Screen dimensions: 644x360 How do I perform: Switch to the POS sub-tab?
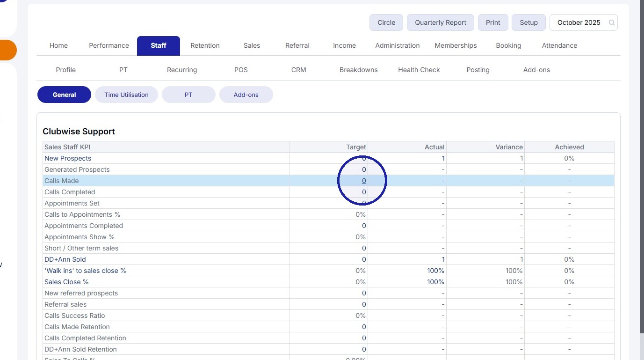241,70
